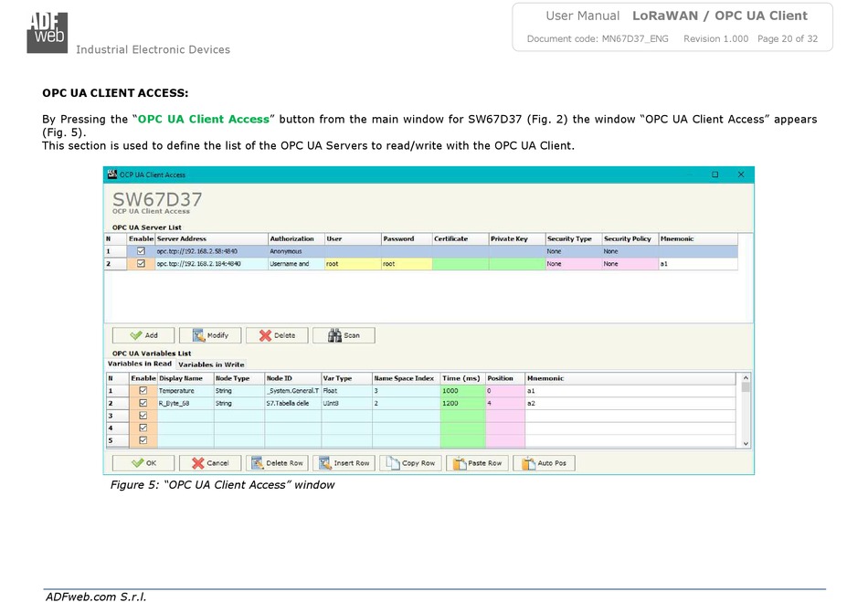Click the Delete Row button
This screenshot has width=868, height=602.
[x=277, y=463]
